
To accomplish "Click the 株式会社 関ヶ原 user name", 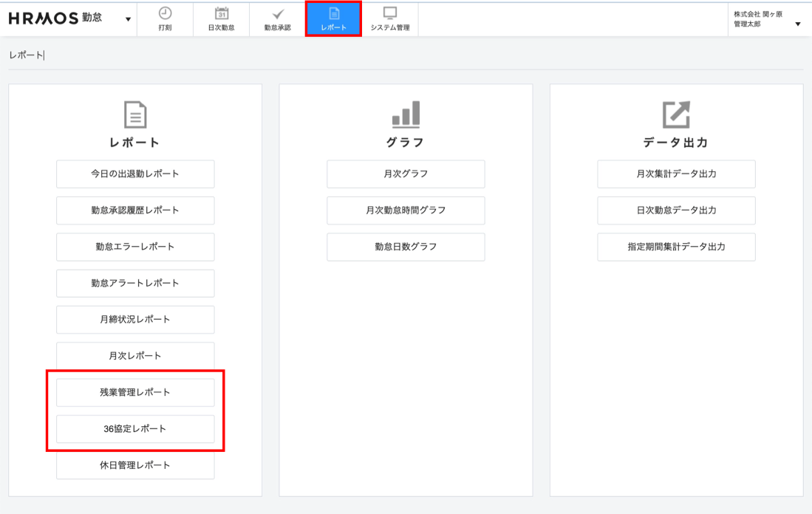I will (x=757, y=15).
